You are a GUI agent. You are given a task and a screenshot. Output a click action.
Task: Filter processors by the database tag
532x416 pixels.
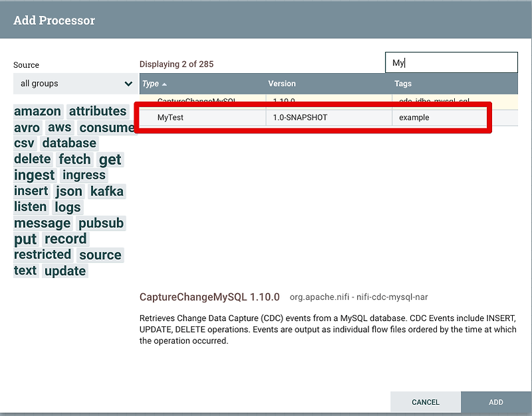pos(69,143)
